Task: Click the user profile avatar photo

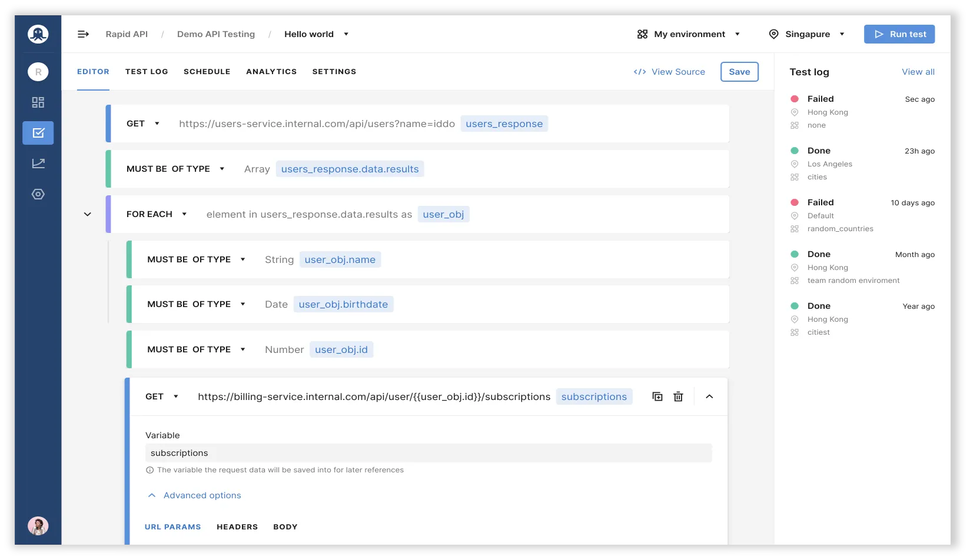Action: click(38, 526)
